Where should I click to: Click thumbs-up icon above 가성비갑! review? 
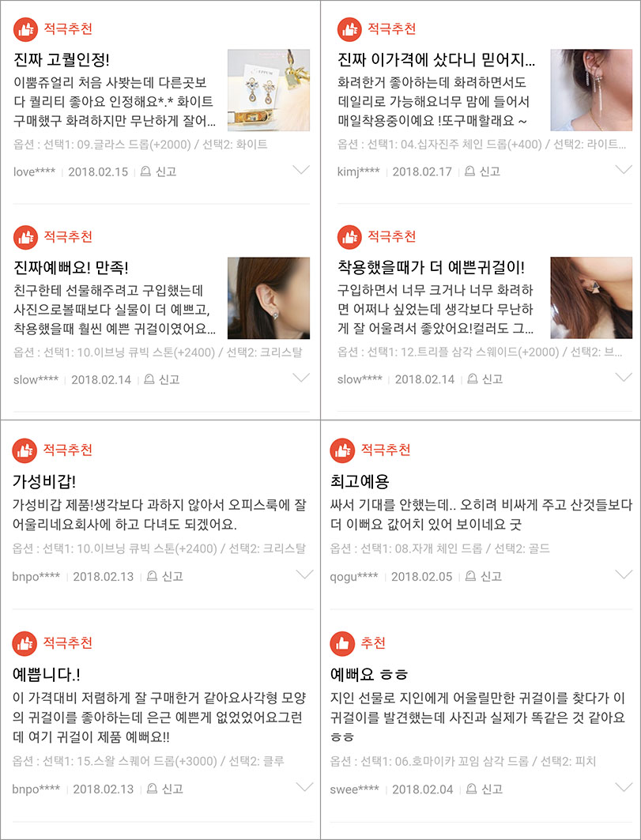pyautogui.click(x=25, y=450)
